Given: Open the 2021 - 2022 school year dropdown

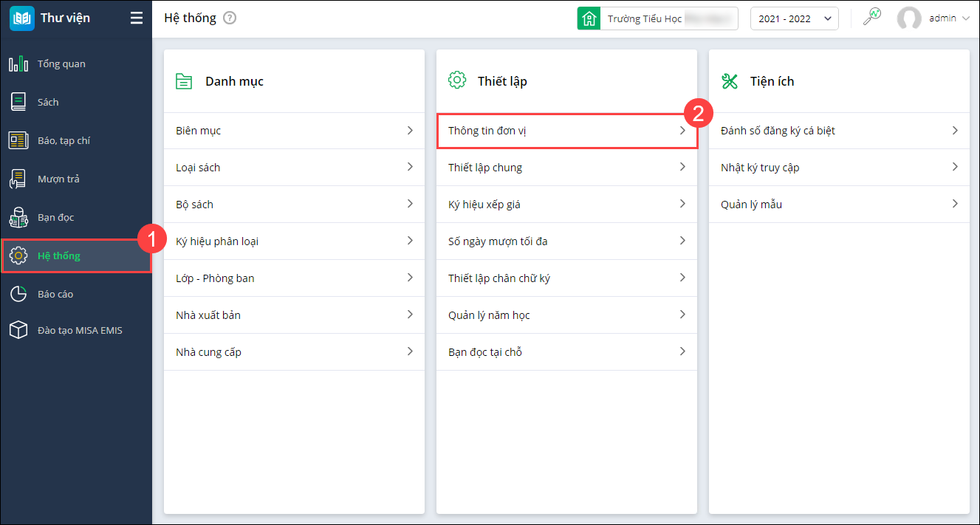Looking at the screenshot, I should click(794, 18).
